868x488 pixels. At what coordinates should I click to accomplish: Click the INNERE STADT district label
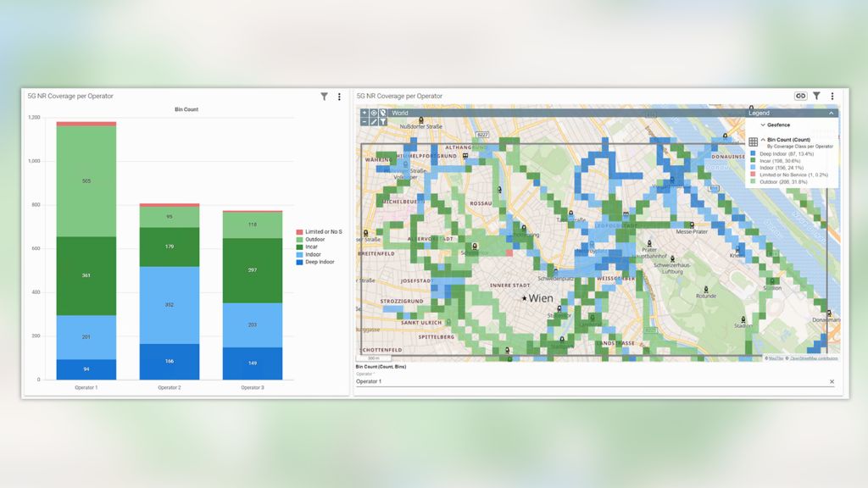click(509, 286)
